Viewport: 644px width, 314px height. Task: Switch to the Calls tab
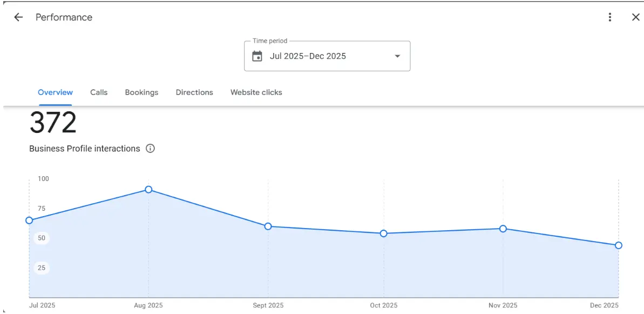pyautogui.click(x=99, y=92)
